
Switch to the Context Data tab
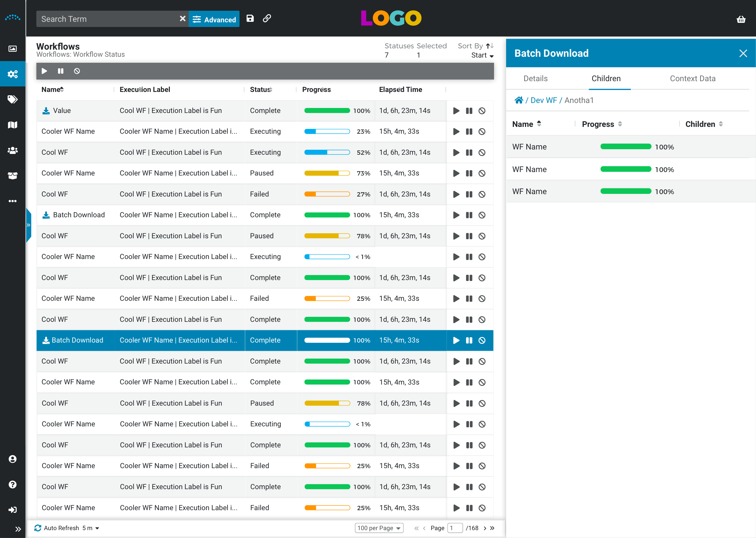692,79
